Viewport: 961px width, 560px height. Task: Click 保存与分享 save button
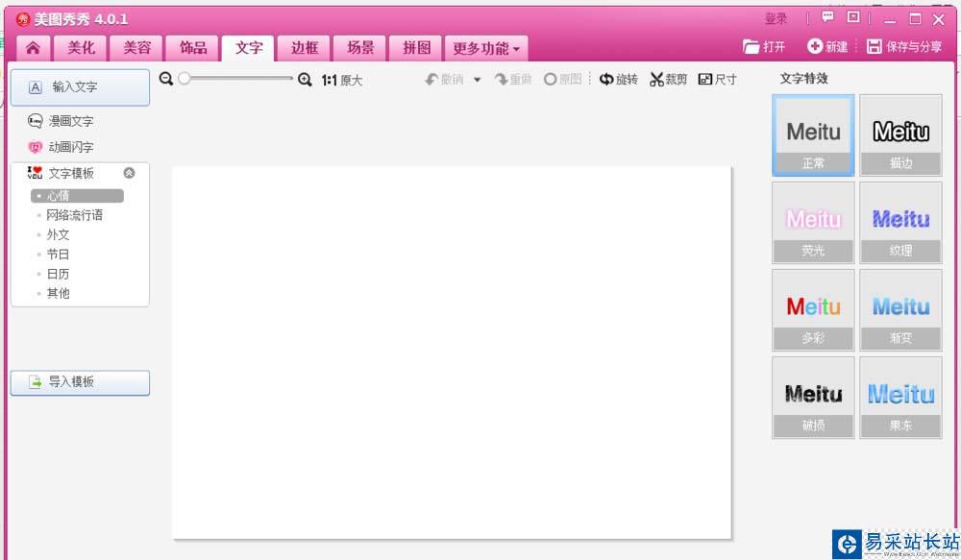click(x=904, y=46)
